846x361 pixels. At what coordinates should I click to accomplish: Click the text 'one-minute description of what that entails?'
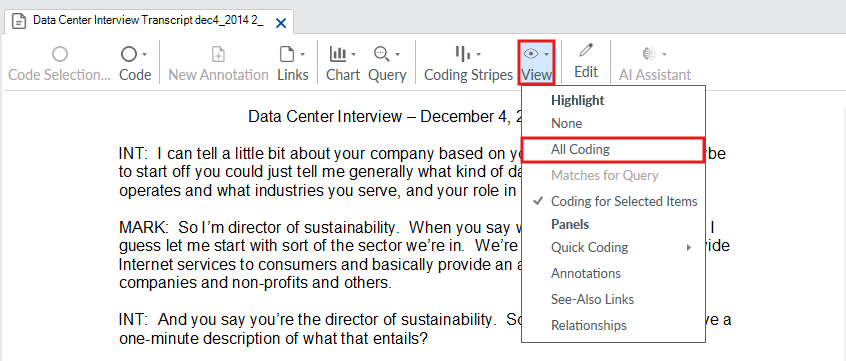pyautogui.click(x=273, y=339)
